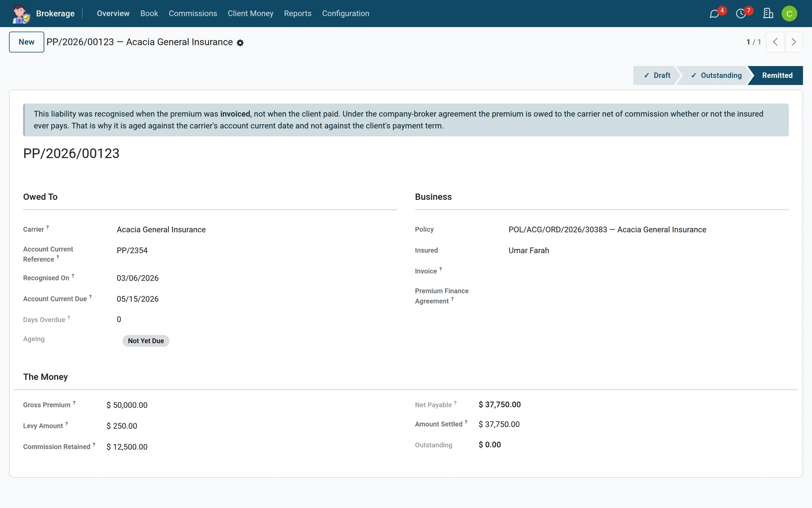The height and width of the screenshot is (508, 812).
Task: Click the Brokerage app title
Action: [55, 14]
